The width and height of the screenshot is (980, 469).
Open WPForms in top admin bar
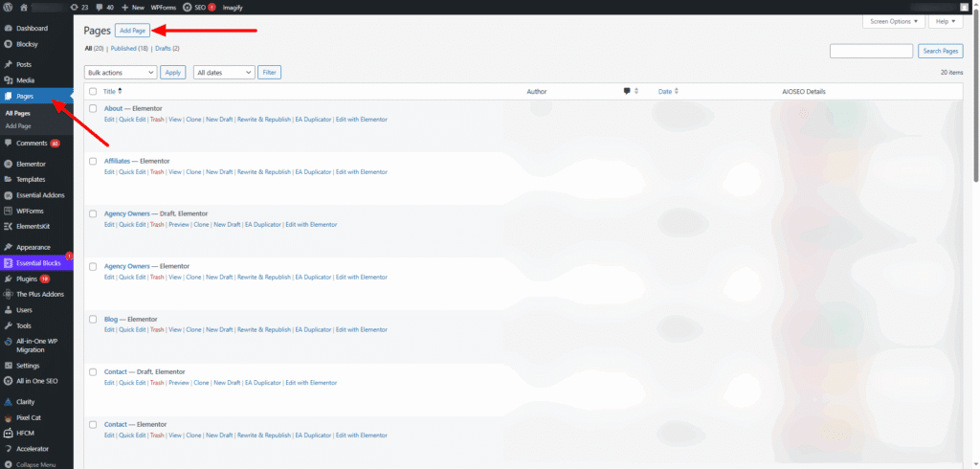coord(164,8)
